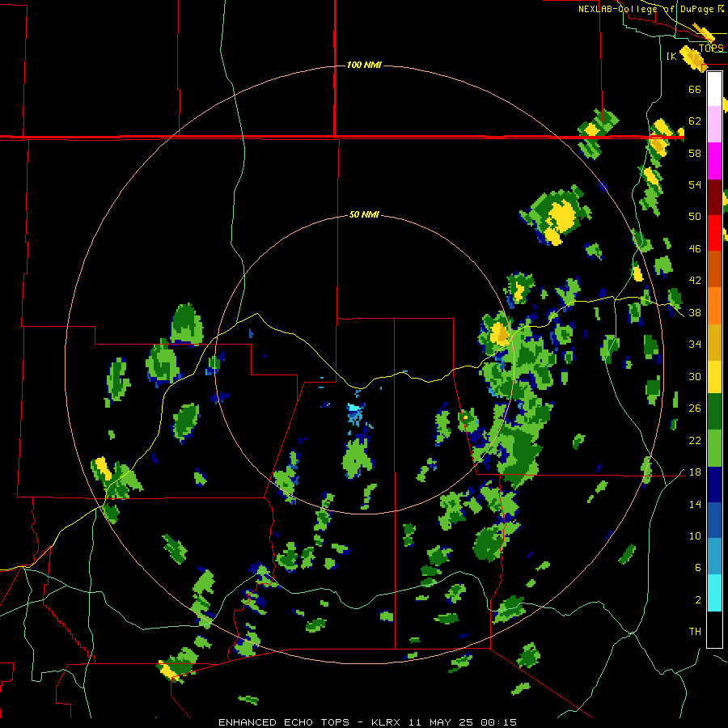
Task: Click the 62 value on the scale
Action: (x=695, y=121)
